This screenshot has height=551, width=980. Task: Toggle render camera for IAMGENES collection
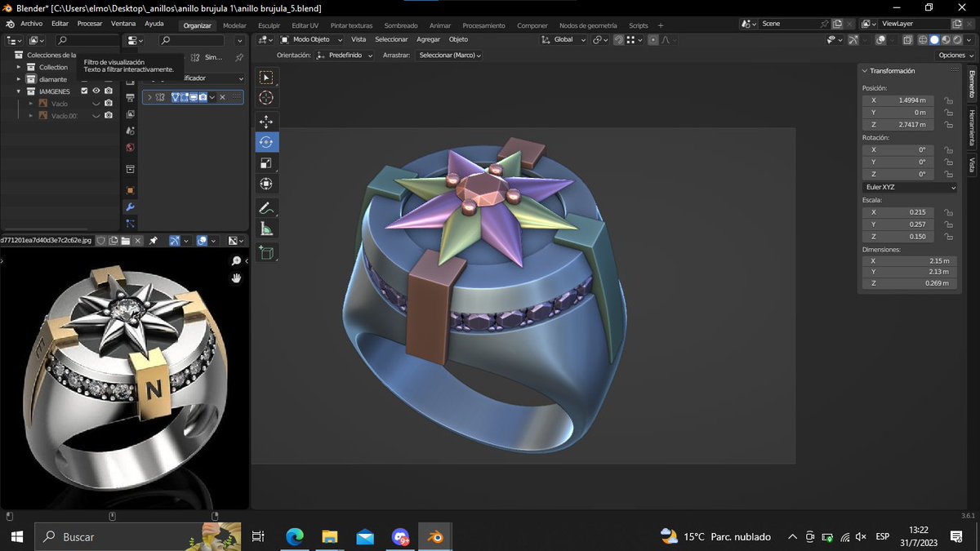pos(108,91)
